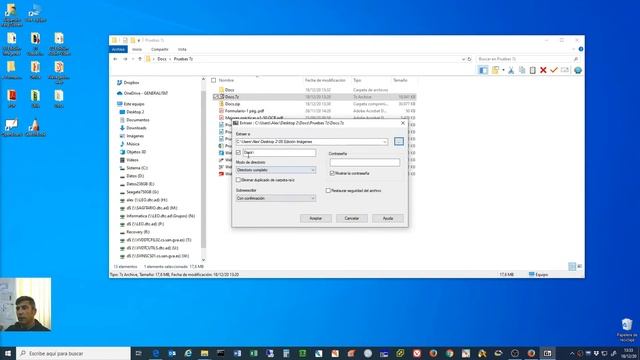640x360 pixels.
Task: Open the Recycle Bin on desktop
Action: (627, 330)
